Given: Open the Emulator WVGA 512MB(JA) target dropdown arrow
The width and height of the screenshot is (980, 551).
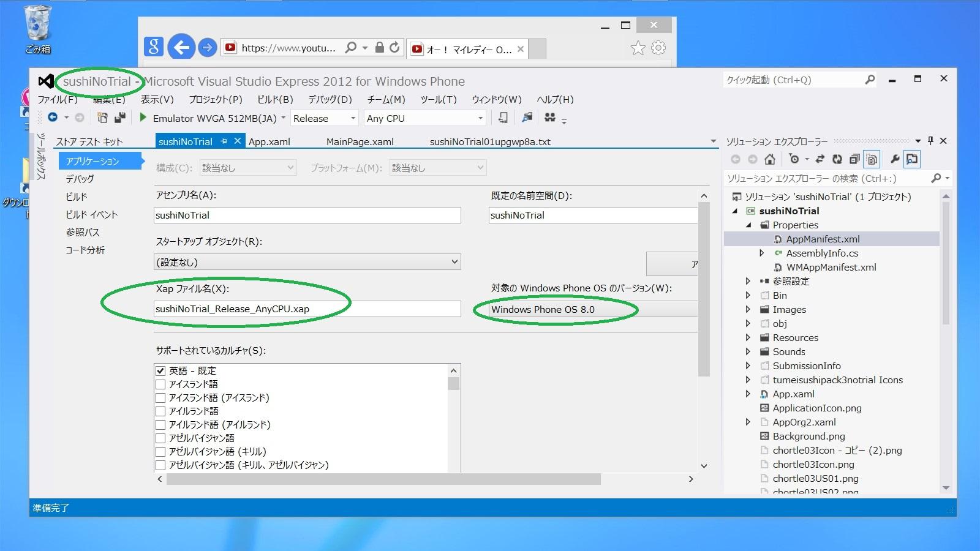Looking at the screenshot, I should pyautogui.click(x=283, y=118).
